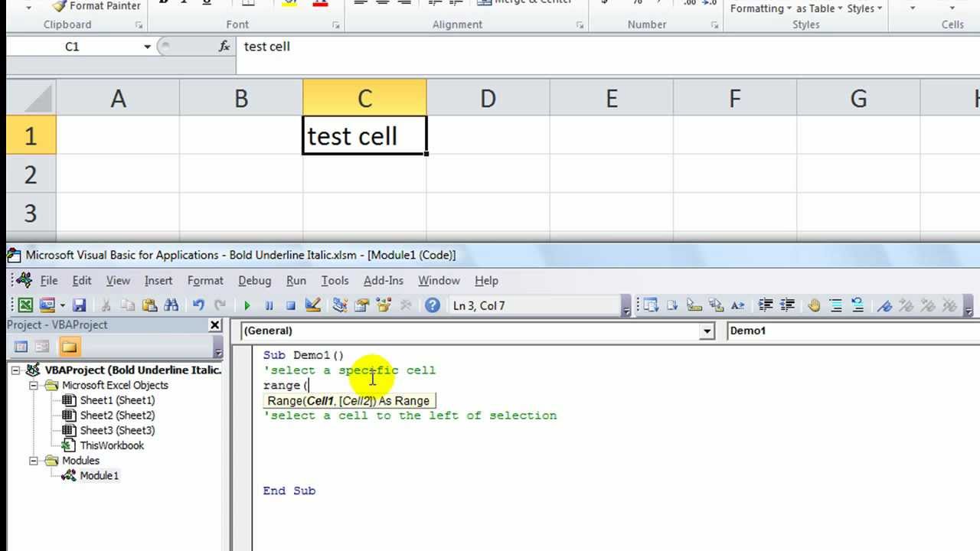Click the Paste clipboard icon in VBA toolbar
980x551 pixels.
[x=149, y=305]
